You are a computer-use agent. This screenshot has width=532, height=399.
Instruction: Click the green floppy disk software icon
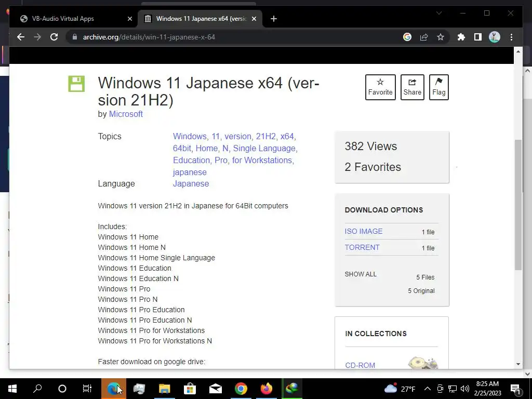76,84
